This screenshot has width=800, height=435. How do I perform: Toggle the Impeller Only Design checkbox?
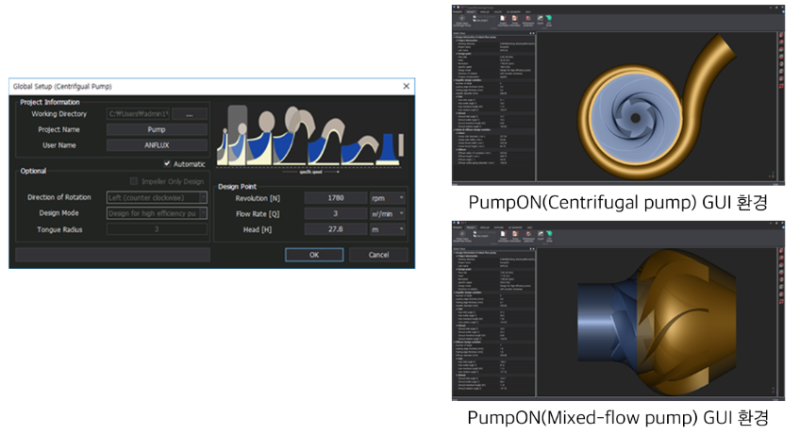click(134, 181)
